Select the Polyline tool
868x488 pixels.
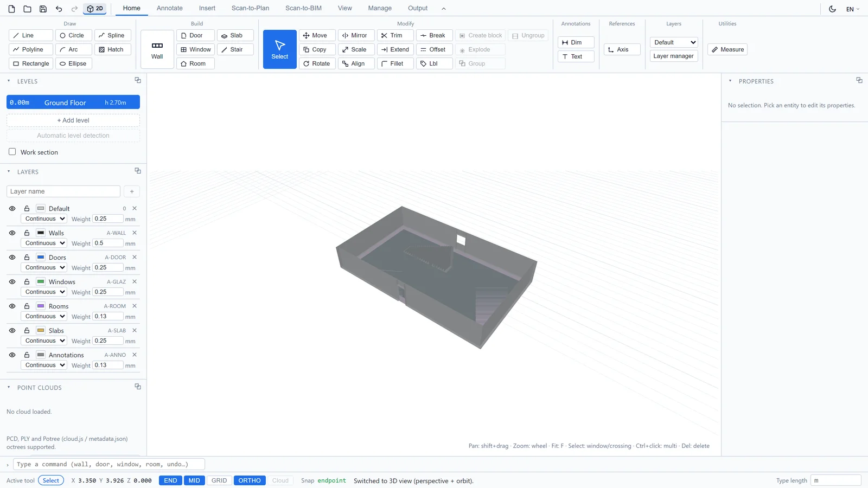tap(31, 49)
